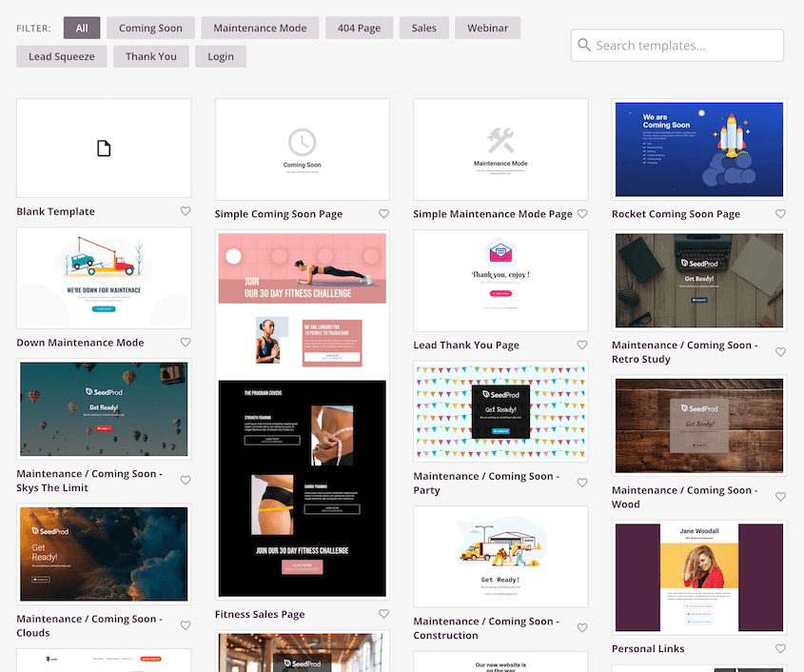This screenshot has width=804, height=672.
Task: Favorite Simple Maintenance Mode Page heart
Action: tap(582, 213)
